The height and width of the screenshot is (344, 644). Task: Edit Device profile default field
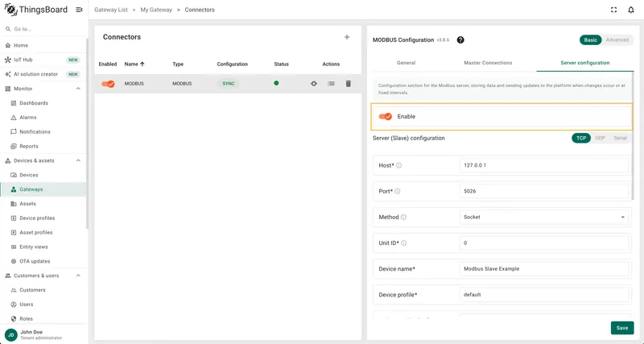(x=544, y=295)
